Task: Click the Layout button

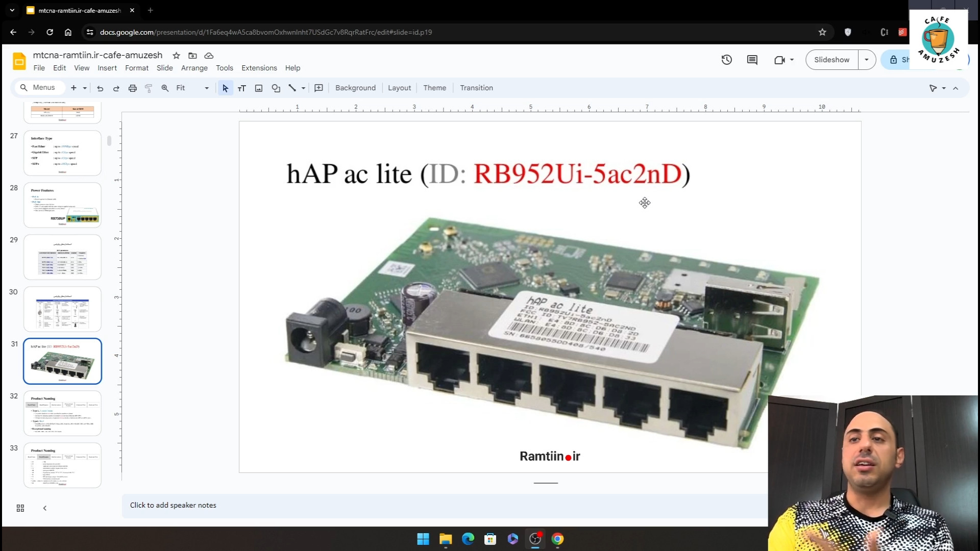Action: coord(399,88)
